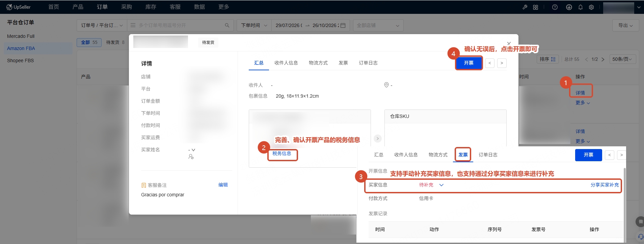This screenshot has height=244, width=644.
Task: Open the 订单号 / 平台订 dropdown
Action: 102,25
